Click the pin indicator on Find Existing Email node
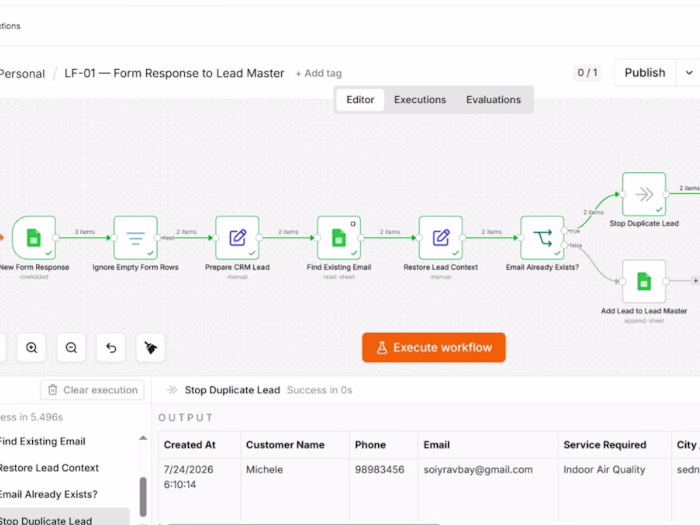The image size is (700, 525). click(x=353, y=224)
